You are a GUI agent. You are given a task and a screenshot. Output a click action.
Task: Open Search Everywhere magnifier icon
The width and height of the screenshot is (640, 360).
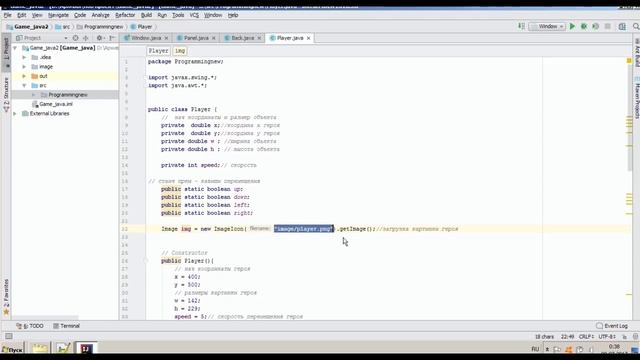(x=636, y=27)
